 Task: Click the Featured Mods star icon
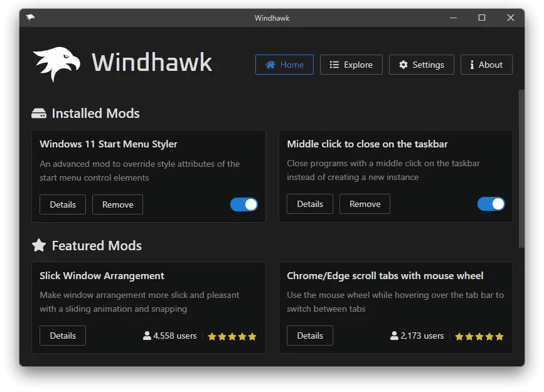(39, 245)
